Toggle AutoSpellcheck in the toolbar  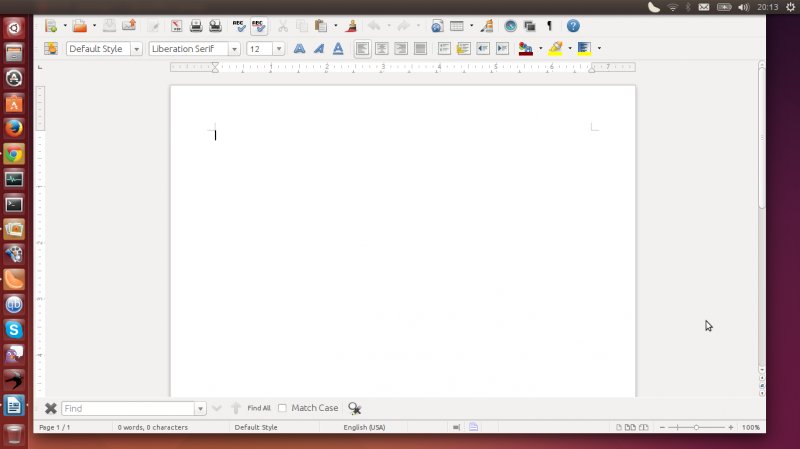point(260,26)
